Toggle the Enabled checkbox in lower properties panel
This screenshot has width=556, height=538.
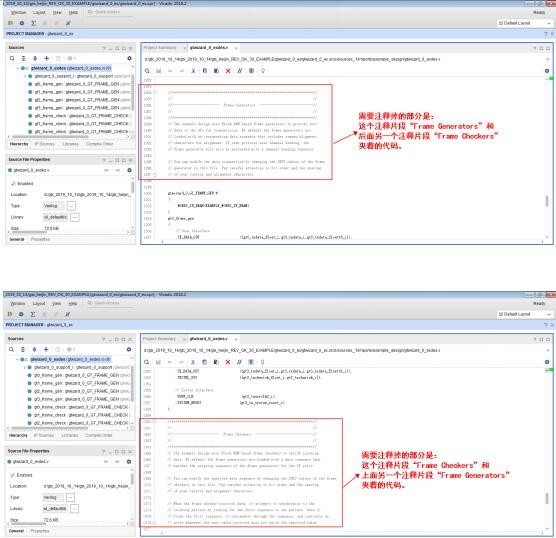pyautogui.click(x=13, y=475)
